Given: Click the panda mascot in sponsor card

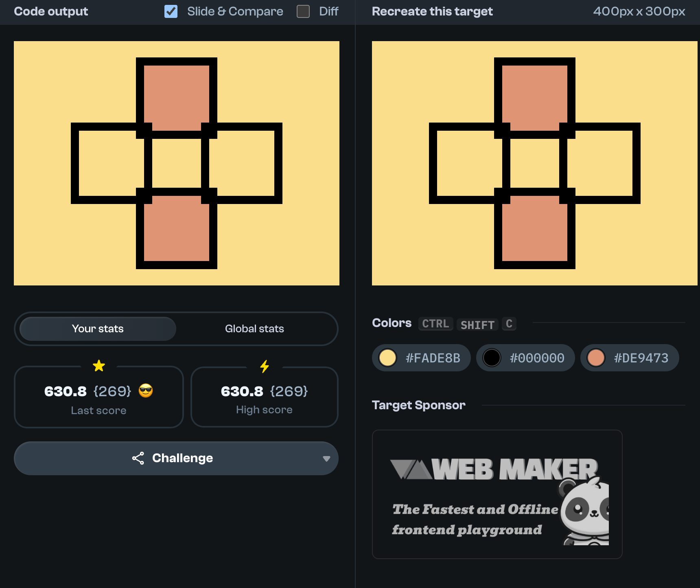Looking at the screenshot, I should pos(585,512).
